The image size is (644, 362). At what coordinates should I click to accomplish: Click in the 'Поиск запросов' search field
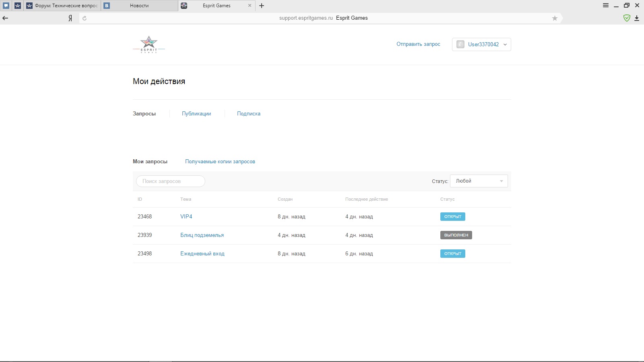tap(171, 181)
